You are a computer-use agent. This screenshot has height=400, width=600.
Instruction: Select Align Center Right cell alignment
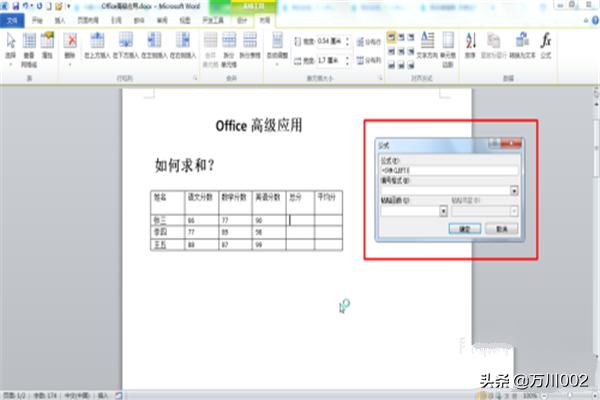click(411, 51)
